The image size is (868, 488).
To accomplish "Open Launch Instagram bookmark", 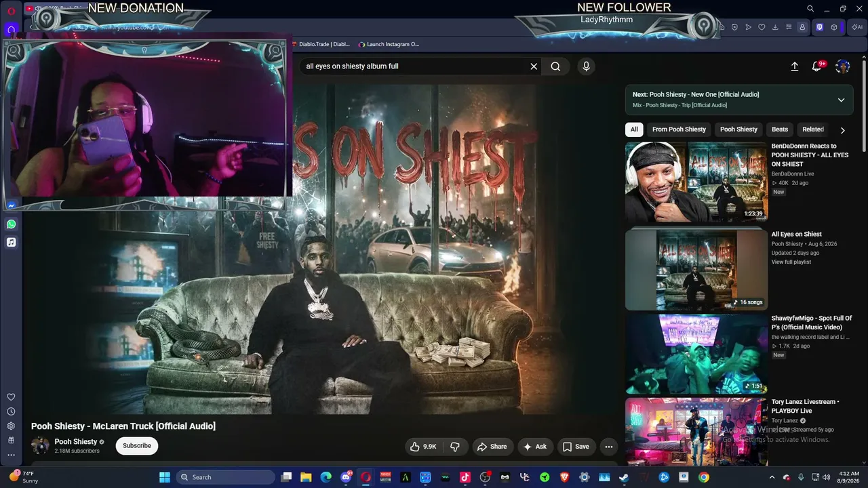I will click(x=389, y=44).
